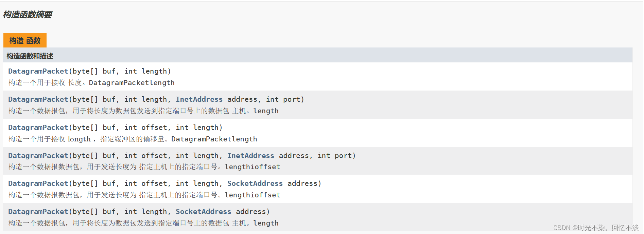Open last DatagramPacket(buf, length, SocketAddress) link
Screen dimensions: 644x234
(x=38, y=212)
